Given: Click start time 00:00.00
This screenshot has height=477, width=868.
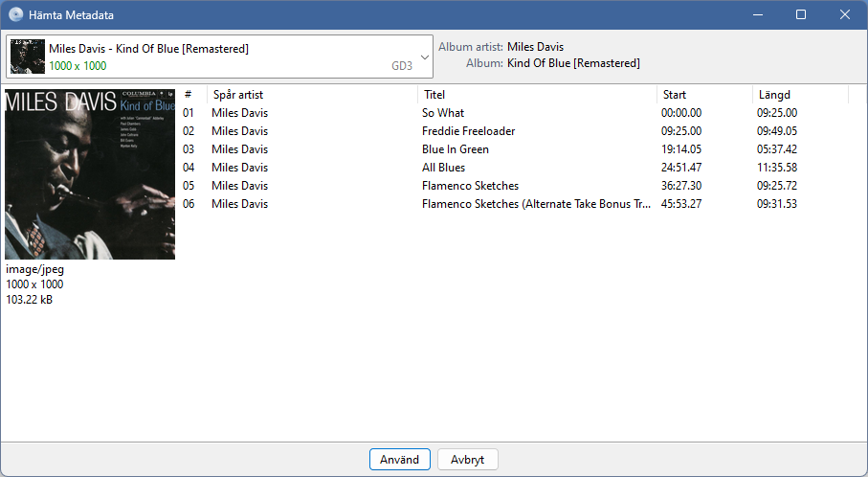Looking at the screenshot, I should point(680,113).
